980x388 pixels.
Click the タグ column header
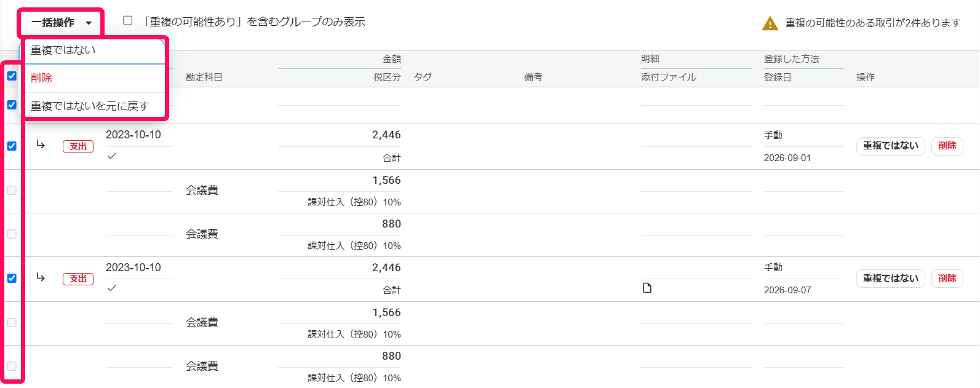click(423, 77)
